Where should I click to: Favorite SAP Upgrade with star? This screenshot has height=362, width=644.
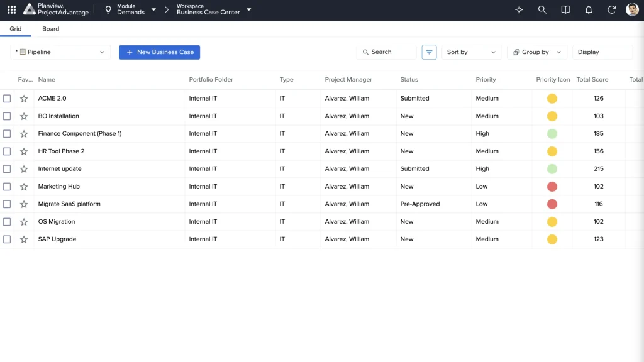pyautogui.click(x=24, y=239)
